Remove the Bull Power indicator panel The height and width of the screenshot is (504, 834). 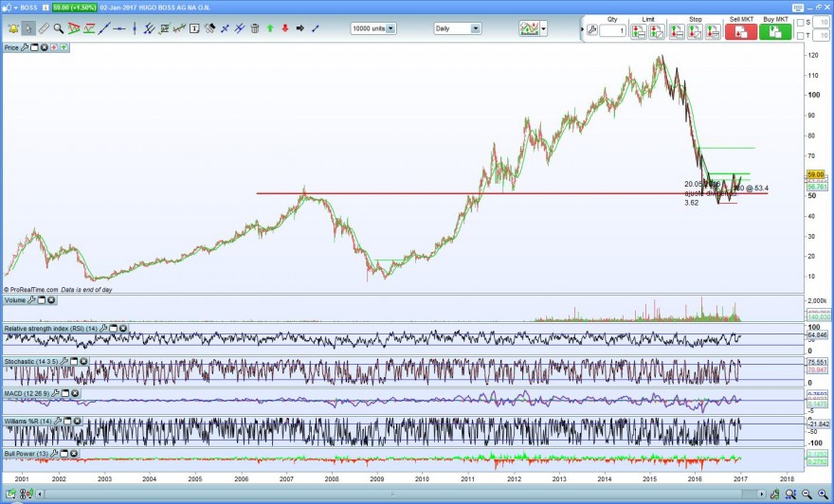click(x=73, y=454)
